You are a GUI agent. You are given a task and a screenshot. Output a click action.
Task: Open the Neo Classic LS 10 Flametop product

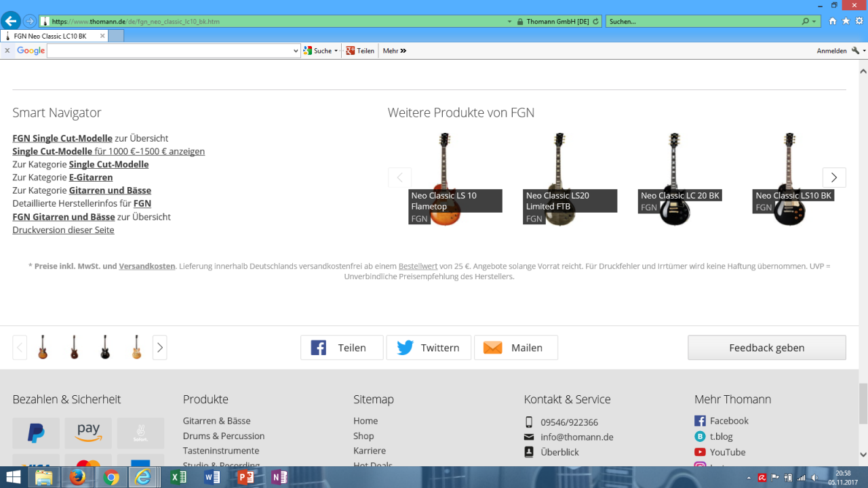tap(444, 180)
